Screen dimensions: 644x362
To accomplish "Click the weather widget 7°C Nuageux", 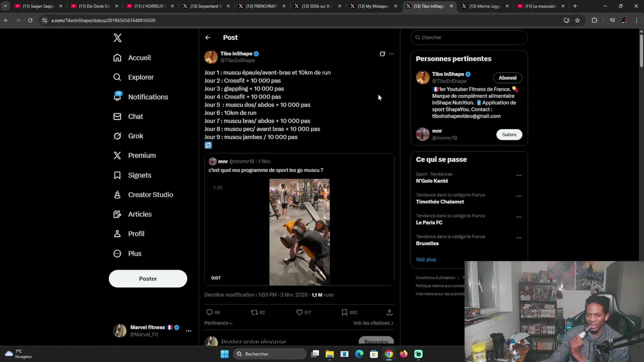I will (x=19, y=354).
